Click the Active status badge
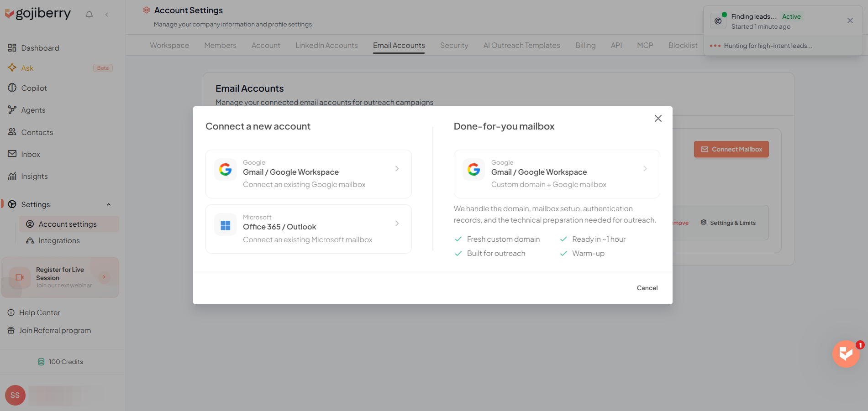 click(791, 16)
